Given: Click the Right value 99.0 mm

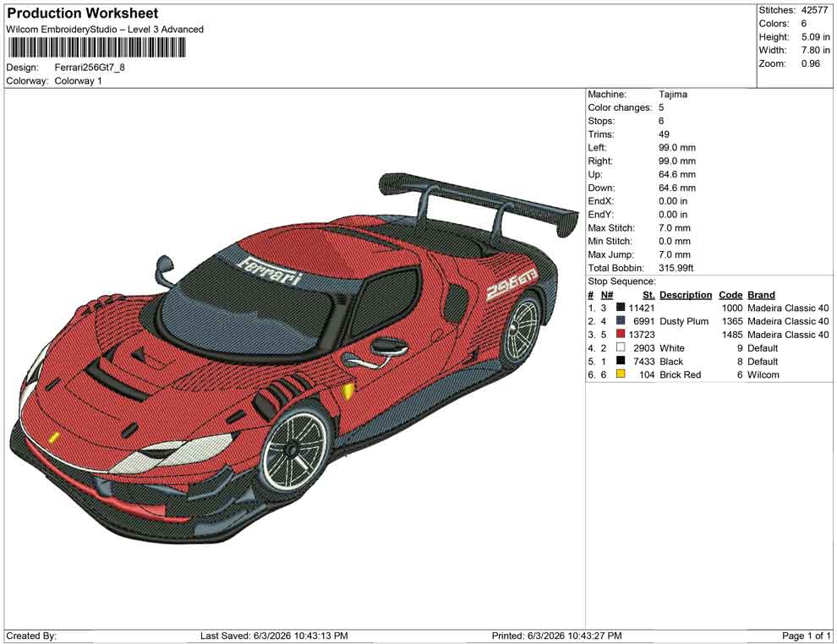Looking at the screenshot, I should (677, 161).
